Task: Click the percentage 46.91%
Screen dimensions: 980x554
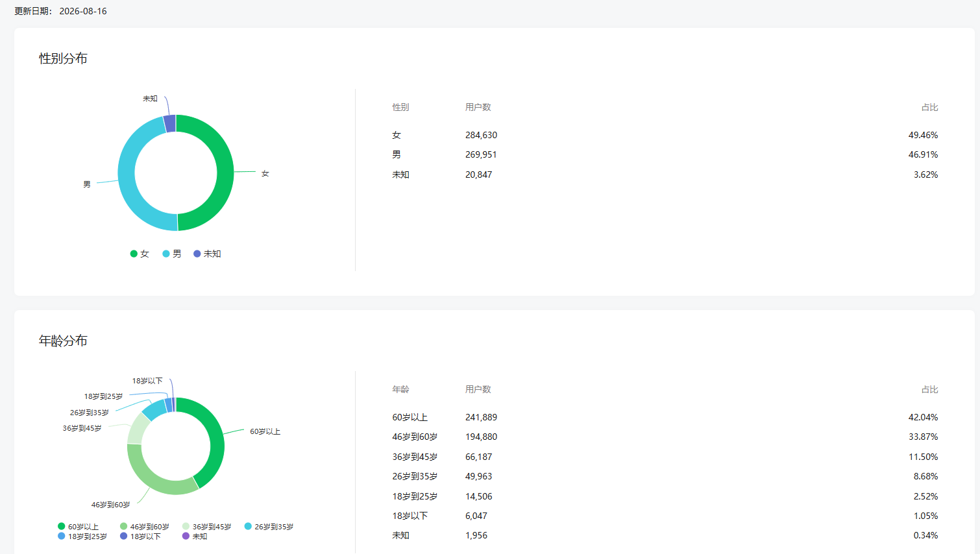Action: tap(923, 154)
